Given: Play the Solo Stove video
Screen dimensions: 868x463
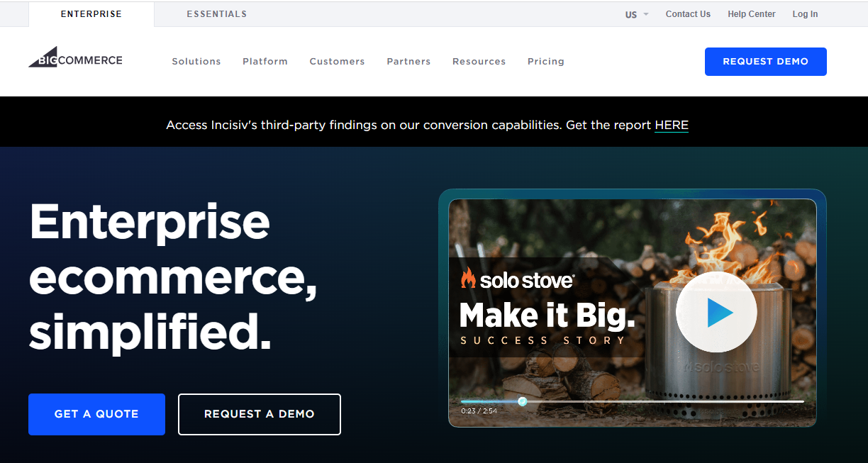Looking at the screenshot, I should (716, 313).
